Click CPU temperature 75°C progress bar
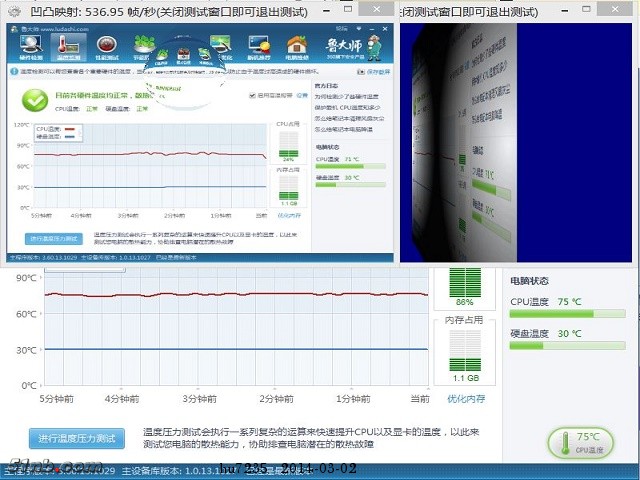Image resolution: width=640 pixels, height=480 pixels. [x=567, y=313]
